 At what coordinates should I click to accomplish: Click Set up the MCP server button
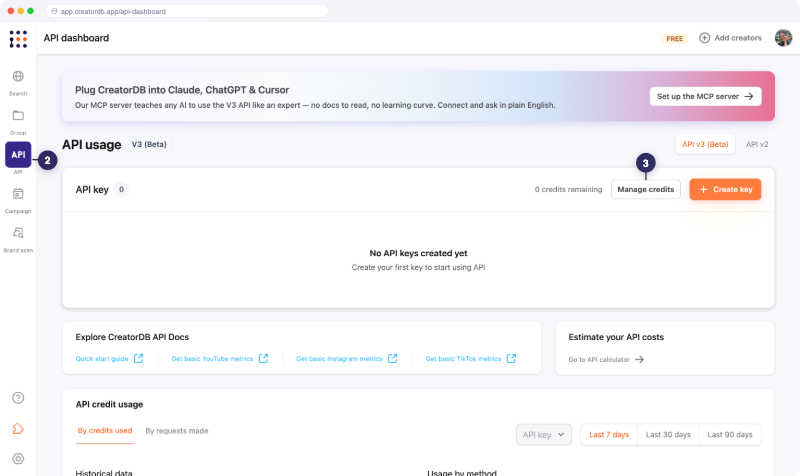pos(706,96)
